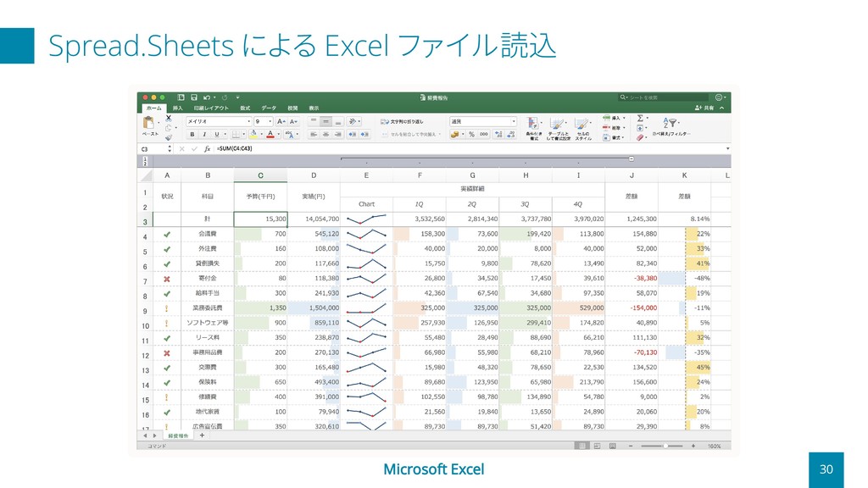Open the 挿入 (Insert) ribbon tab
The image size is (868, 488).
pyautogui.click(x=178, y=108)
